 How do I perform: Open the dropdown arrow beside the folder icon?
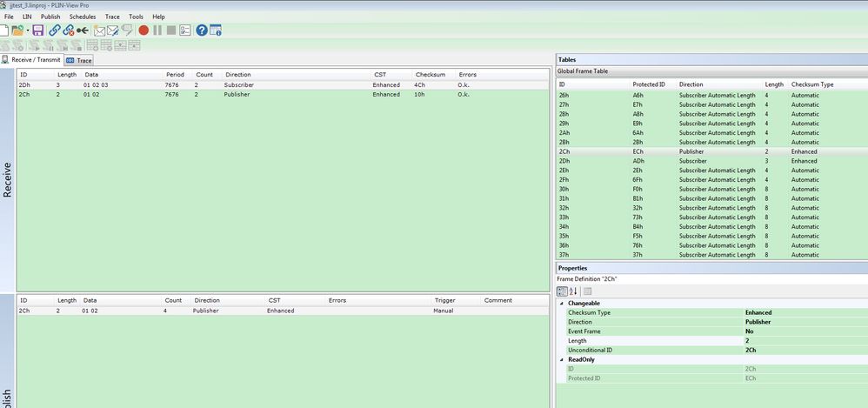[x=27, y=30]
